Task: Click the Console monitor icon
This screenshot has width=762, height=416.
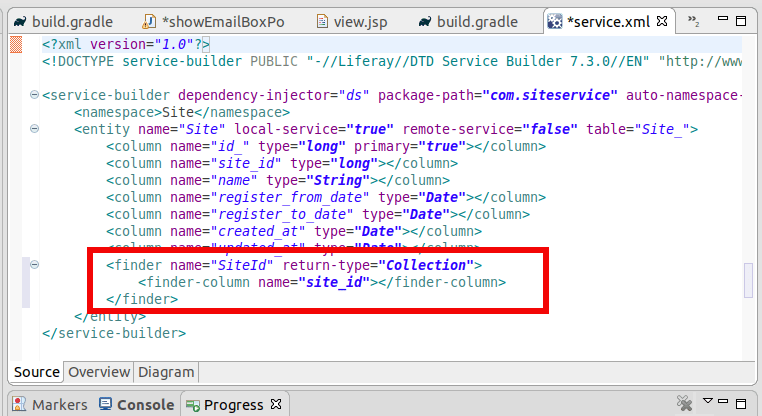Action: 106,405
